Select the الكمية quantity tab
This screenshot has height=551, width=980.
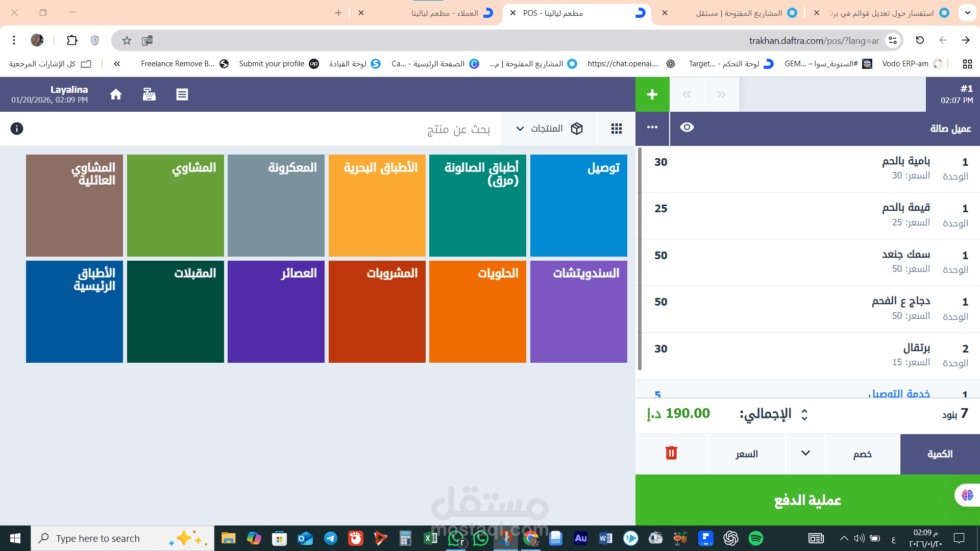point(940,454)
